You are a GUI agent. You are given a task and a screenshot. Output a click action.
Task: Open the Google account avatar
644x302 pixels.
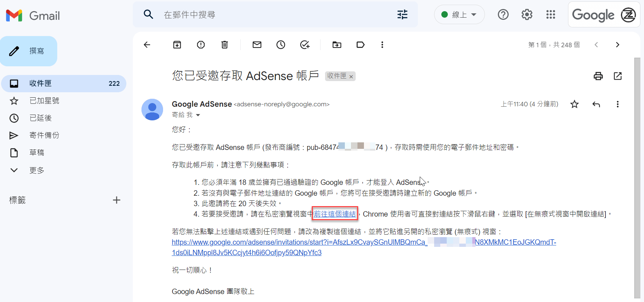[x=628, y=15]
